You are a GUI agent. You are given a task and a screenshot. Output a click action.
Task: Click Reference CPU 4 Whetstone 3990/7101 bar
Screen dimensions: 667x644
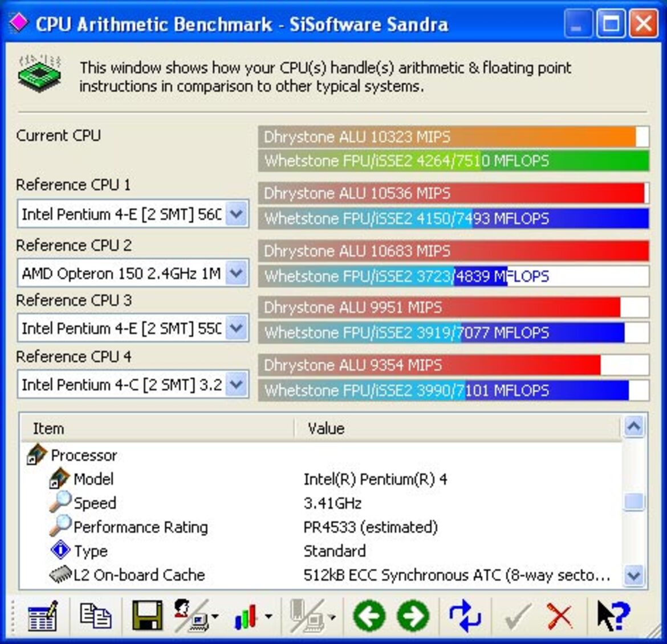click(x=453, y=390)
